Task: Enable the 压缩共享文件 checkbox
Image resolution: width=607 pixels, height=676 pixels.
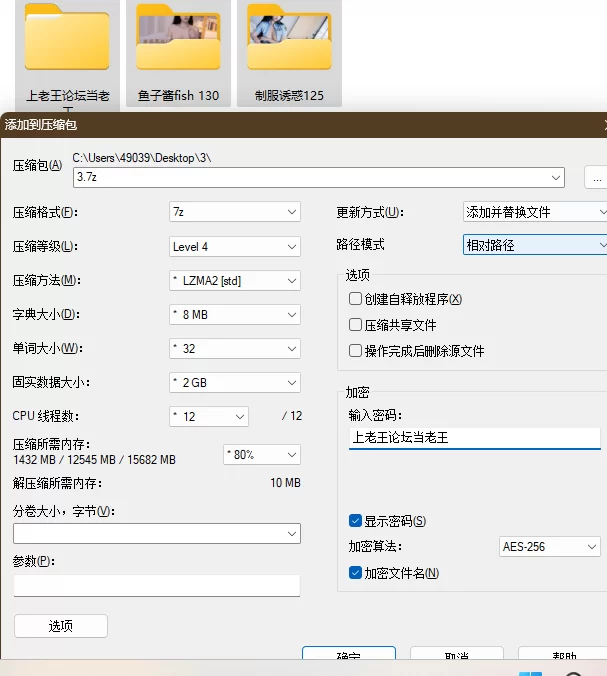Action: [x=355, y=325]
